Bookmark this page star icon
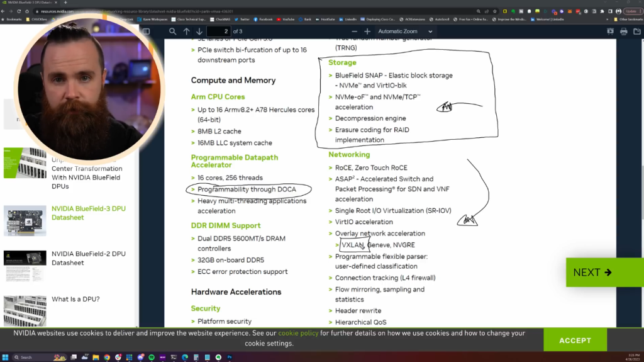Image resolution: width=644 pixels, height=362 pixels. coord(495,11)
